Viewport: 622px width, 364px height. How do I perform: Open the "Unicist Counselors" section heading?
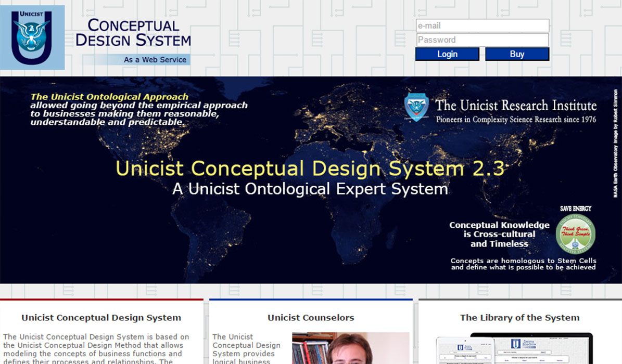coord(311,318)
